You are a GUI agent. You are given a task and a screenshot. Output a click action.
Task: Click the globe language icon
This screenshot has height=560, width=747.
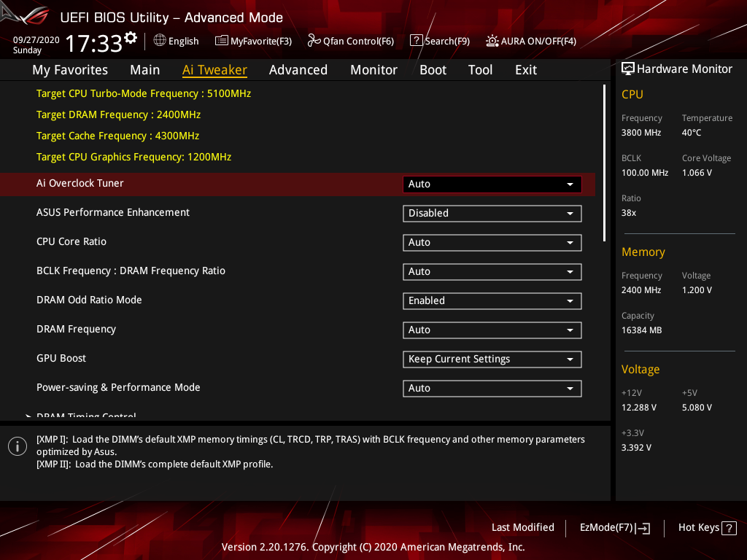[160, 41]
